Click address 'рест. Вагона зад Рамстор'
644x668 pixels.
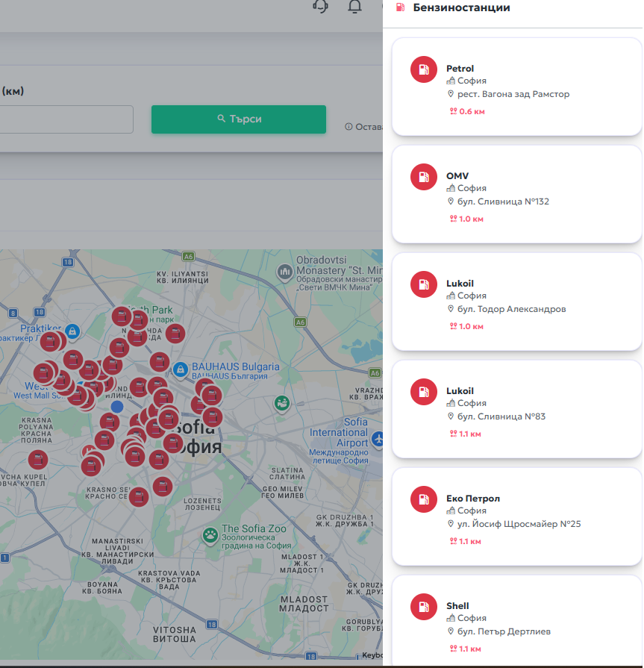(x=513, y=94)
